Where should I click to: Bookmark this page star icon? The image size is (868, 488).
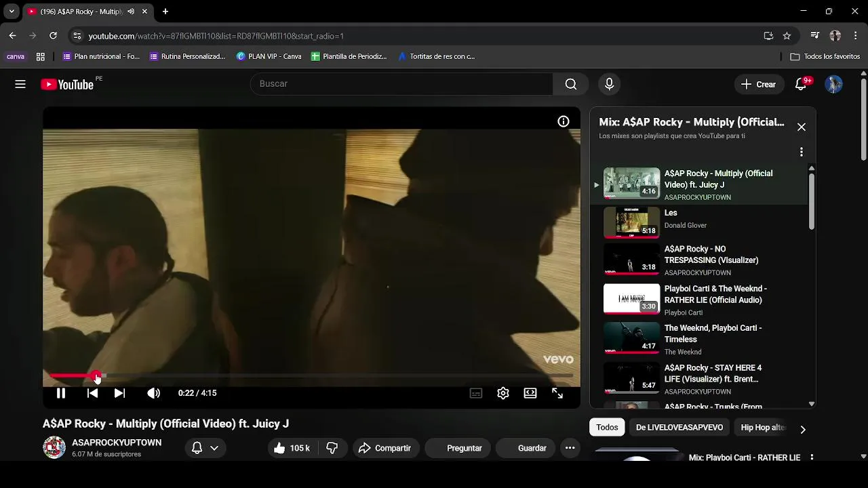click(x=787, y=36)
